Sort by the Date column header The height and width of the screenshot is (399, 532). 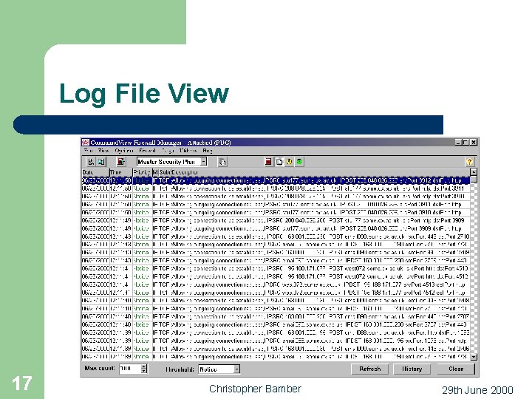(x=95, y=172)
